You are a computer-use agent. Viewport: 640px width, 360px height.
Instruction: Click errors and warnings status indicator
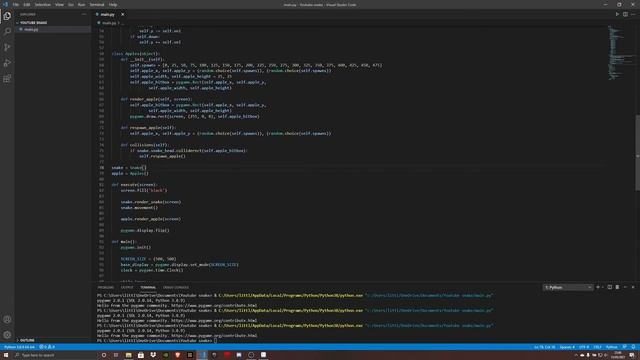(x=47, y=347)
